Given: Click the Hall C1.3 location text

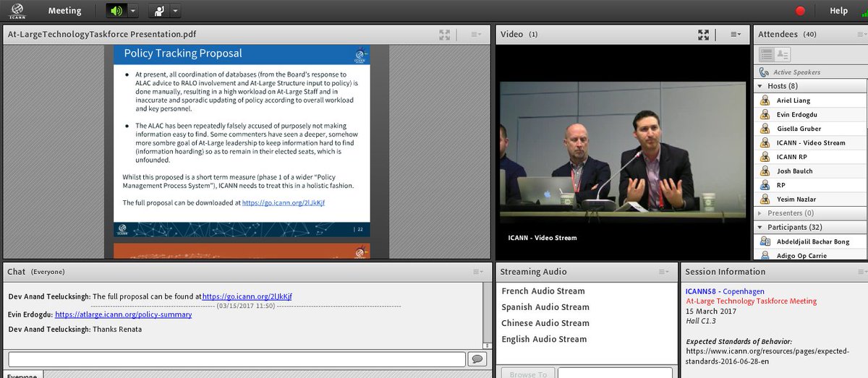Looking at the screenshot, I should pos(700,320).
